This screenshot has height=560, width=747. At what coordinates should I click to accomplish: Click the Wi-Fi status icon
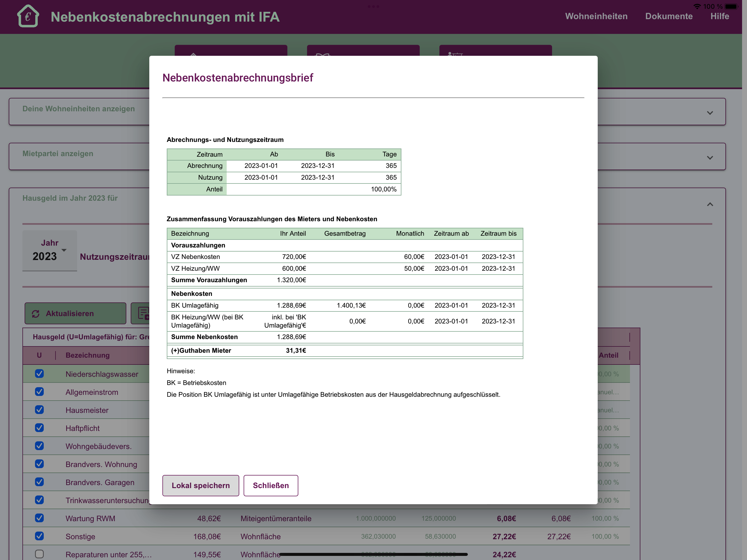pyautogui.click(x=697, y=6)
